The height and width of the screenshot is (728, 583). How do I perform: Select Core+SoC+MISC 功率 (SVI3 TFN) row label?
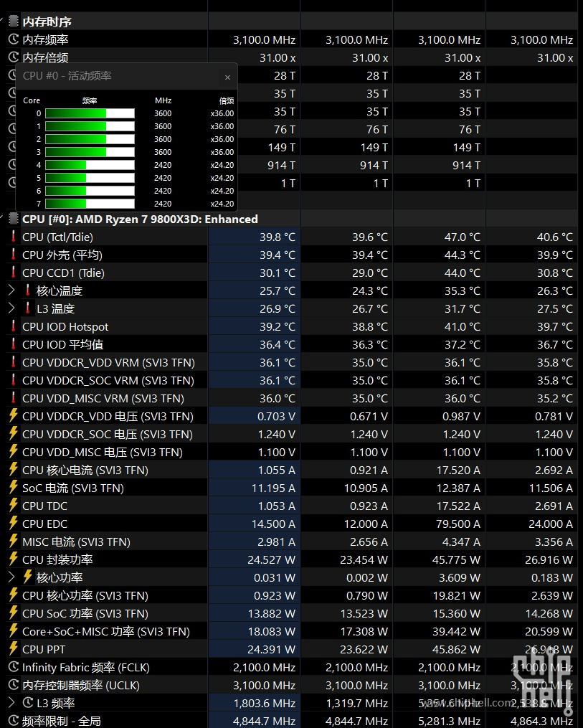point(106,631)
